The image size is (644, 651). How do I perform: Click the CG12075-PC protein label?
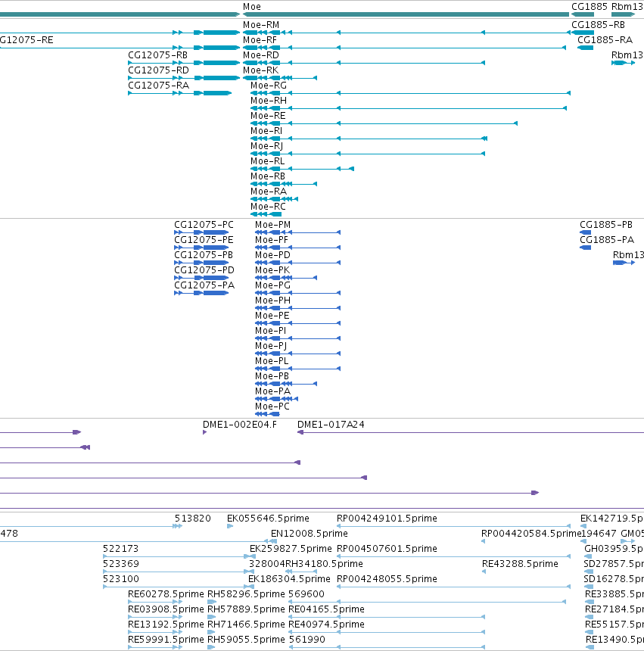tap(204, 225)
